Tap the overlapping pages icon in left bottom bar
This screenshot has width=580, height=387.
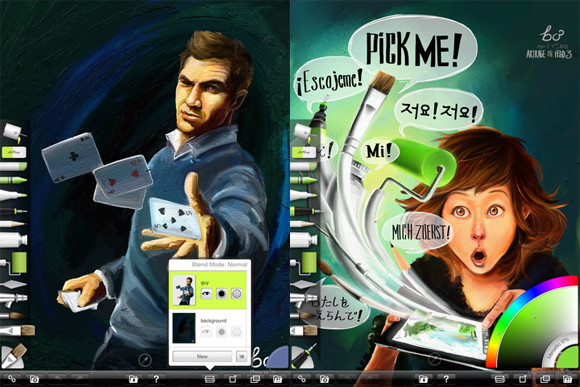coord(255,379)
